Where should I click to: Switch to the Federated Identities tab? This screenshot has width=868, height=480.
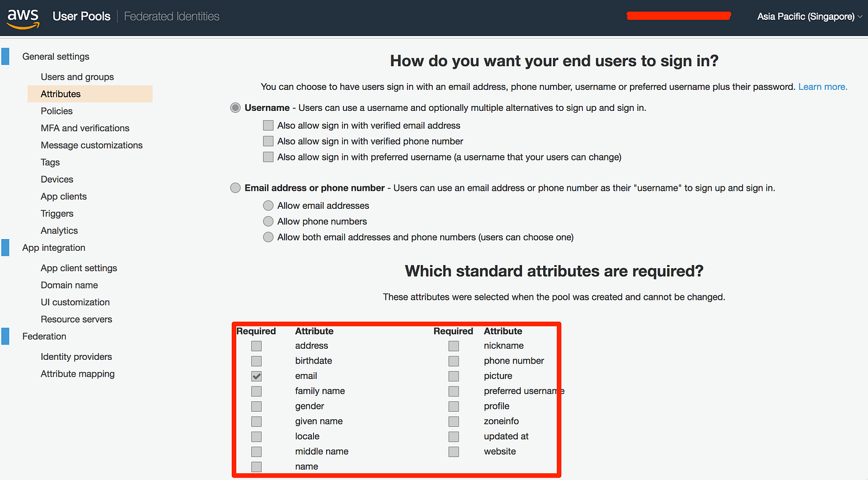(x=172, y=16)
